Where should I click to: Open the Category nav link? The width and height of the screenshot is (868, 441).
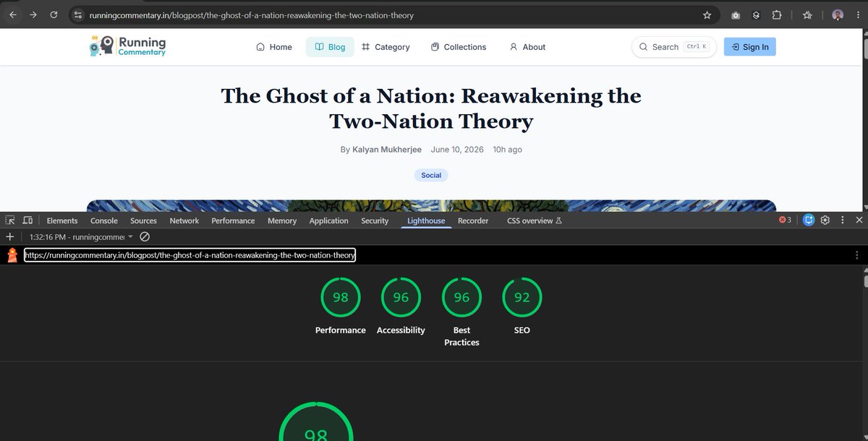click(x=386, y=47)
